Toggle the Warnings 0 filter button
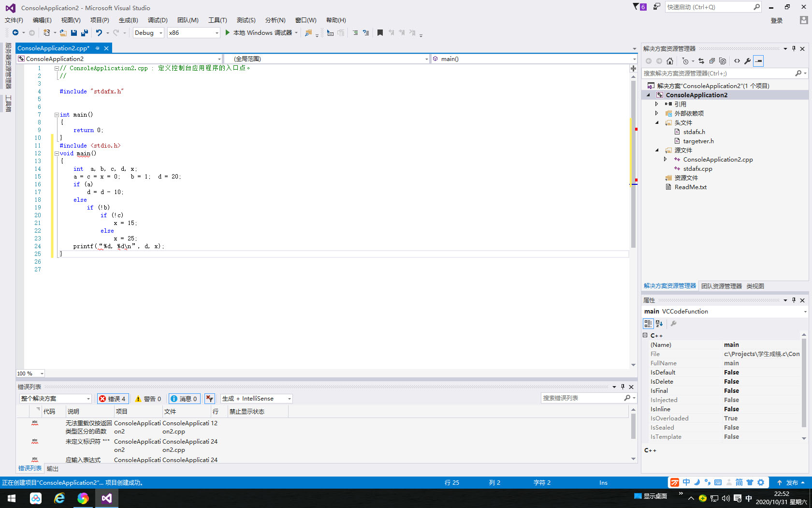812x508 pixels. (x=148, y=399)
